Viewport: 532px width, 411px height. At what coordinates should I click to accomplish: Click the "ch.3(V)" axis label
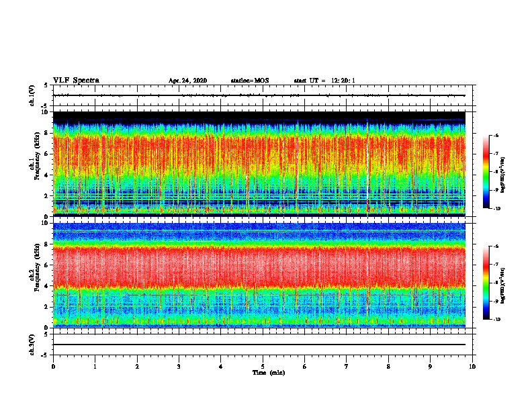32,345
